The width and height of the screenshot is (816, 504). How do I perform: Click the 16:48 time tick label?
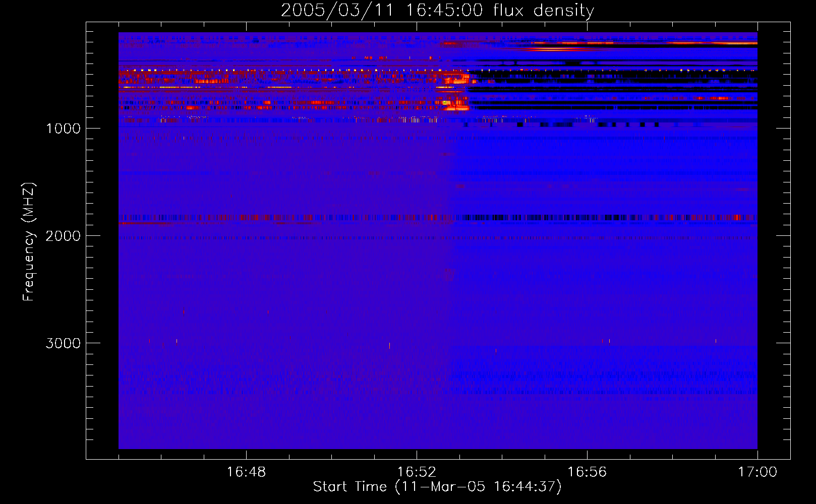[x=246, y=472]
